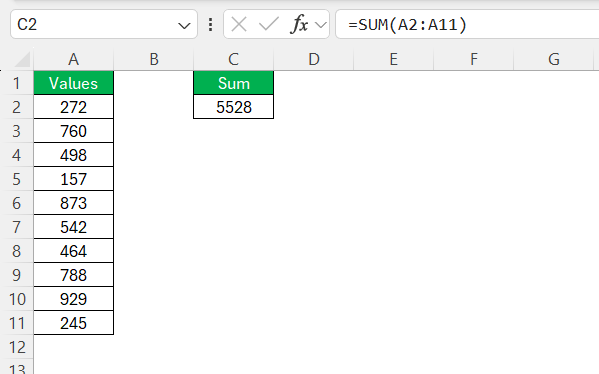Select column C header
599x374 pixels.
point(233,59)
